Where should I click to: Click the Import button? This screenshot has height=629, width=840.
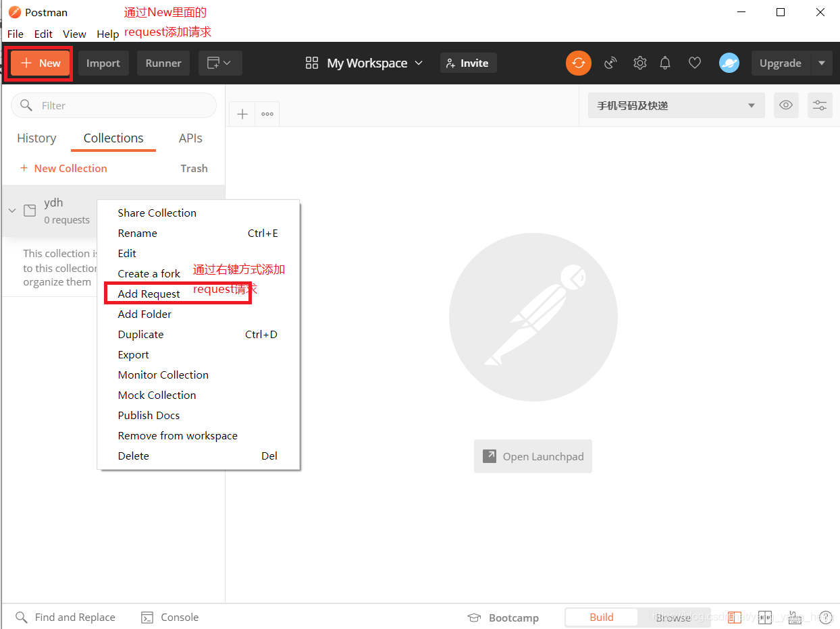[103, 63]
